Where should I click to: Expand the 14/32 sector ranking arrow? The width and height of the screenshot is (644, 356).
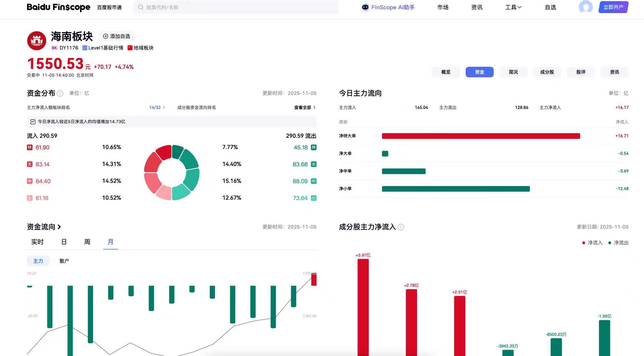click(x=164, y=107)
